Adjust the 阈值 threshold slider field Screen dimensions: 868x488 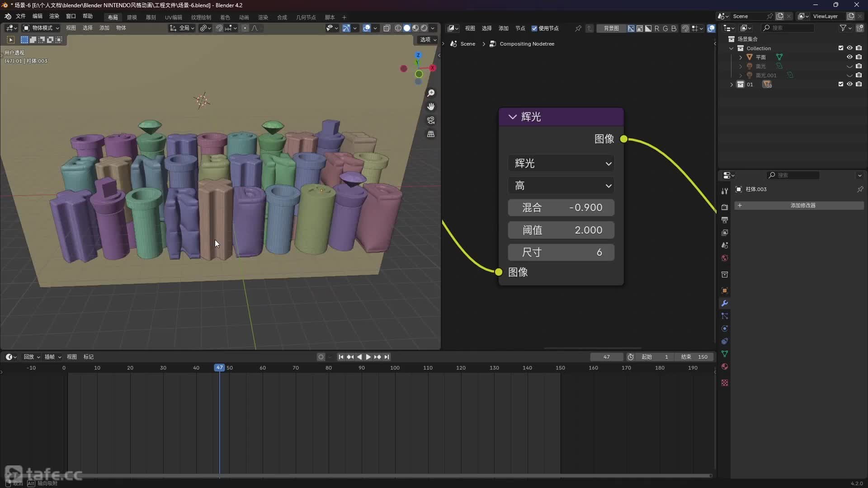561,230
